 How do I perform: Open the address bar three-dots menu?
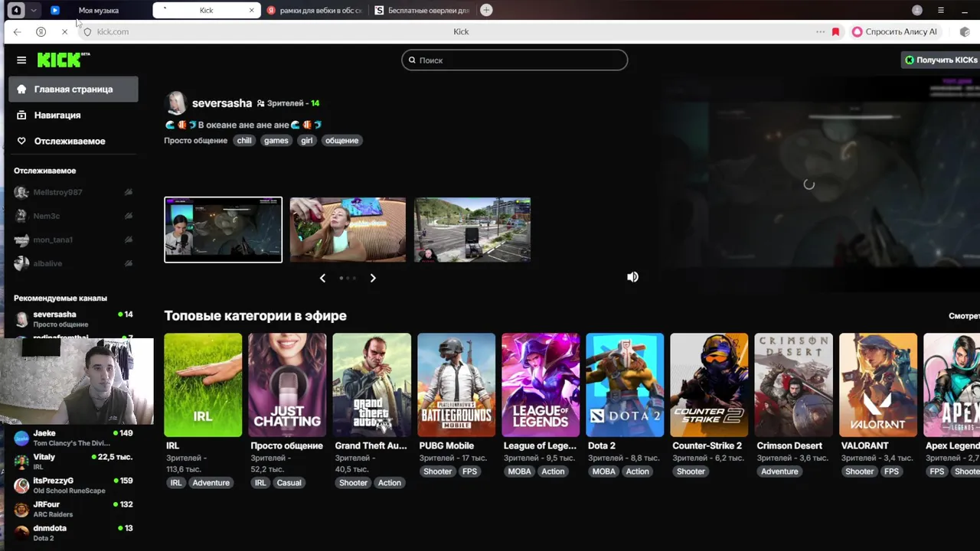820,31
